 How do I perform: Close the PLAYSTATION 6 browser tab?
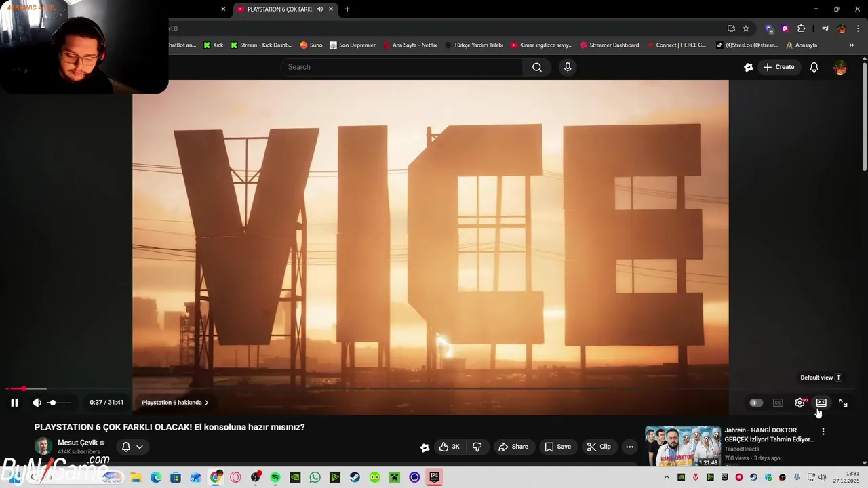(331, 9)
